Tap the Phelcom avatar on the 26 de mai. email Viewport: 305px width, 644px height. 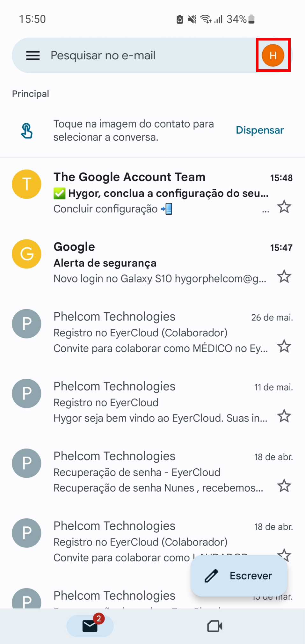pos(26,324)
